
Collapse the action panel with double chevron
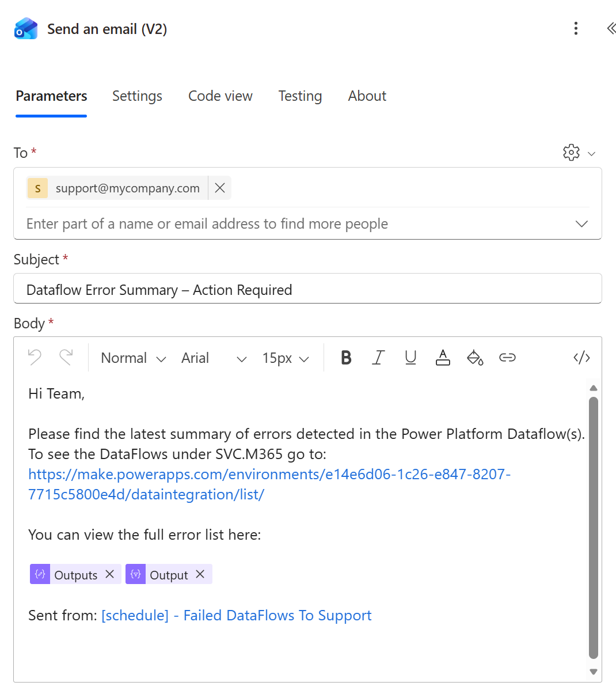[610, 28]
